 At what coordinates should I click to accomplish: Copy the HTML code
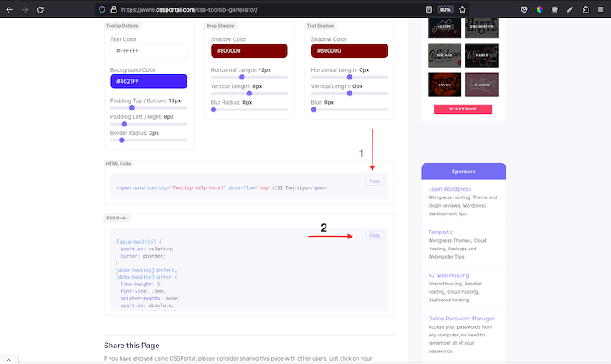(x=374, y=182)
